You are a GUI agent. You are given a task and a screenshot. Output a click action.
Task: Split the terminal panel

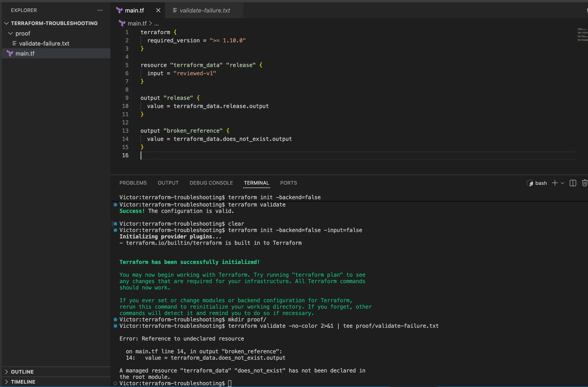pyautogui.click(x=573, y=183)
